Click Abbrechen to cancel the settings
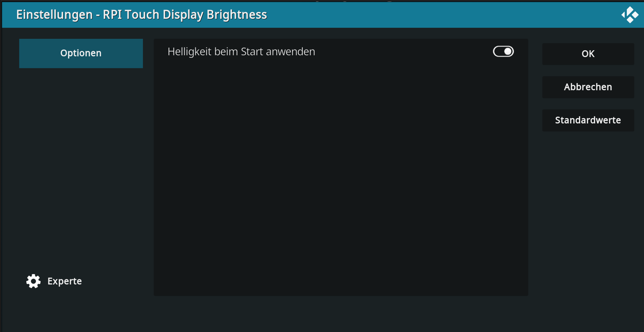 click(587, 87)
